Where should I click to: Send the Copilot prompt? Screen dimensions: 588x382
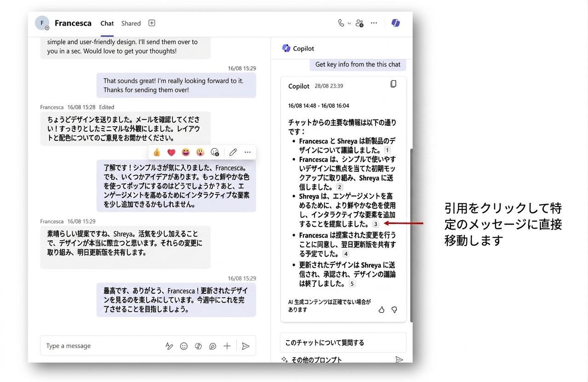coord(399,360)
